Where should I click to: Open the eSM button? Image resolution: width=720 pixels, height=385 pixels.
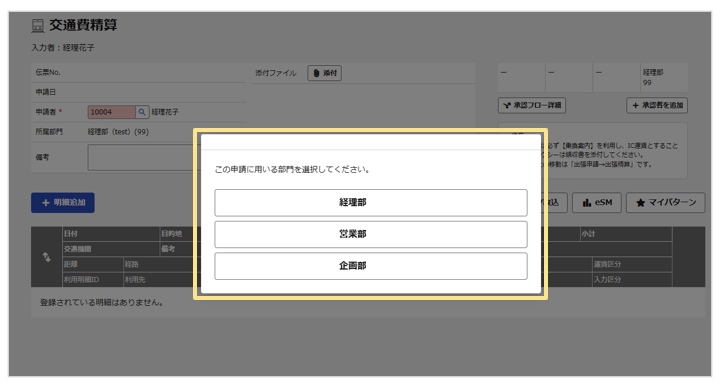[x=597, y=203]
